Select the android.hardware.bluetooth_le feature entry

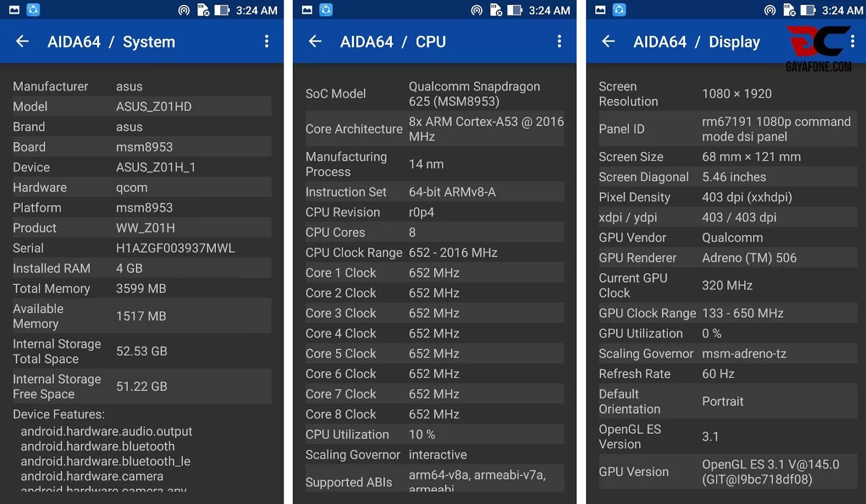pyautogui.click(x=106, y=461)
